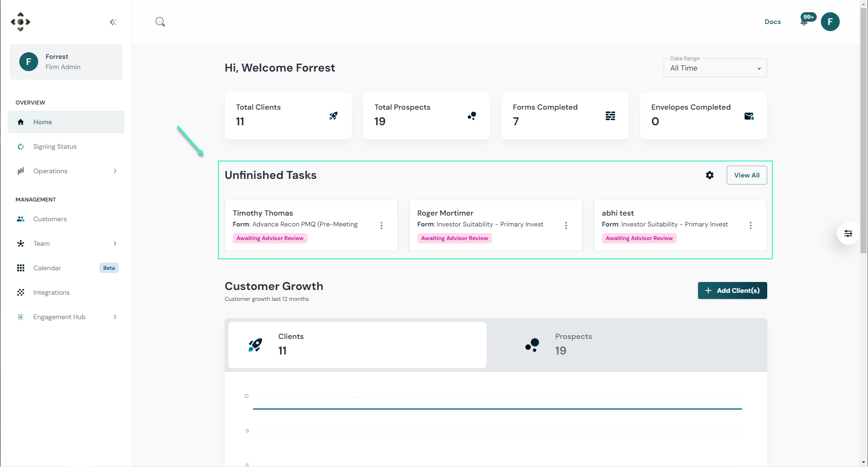This screenshot has width=868, height=467.
Task: Open more options for Timothy Thomas task
Action: [x=381, y=225]
